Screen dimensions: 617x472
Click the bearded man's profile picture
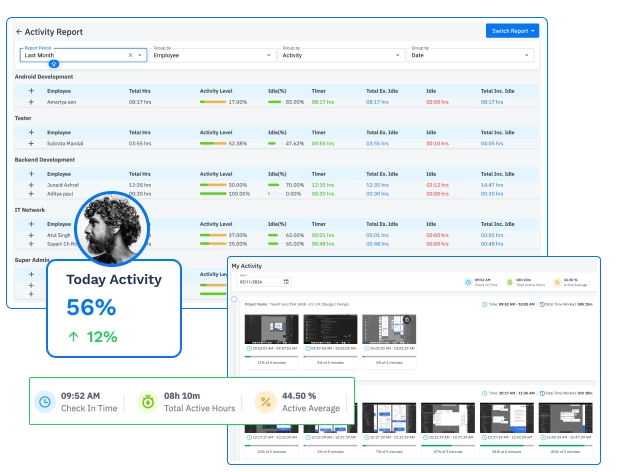112,225
